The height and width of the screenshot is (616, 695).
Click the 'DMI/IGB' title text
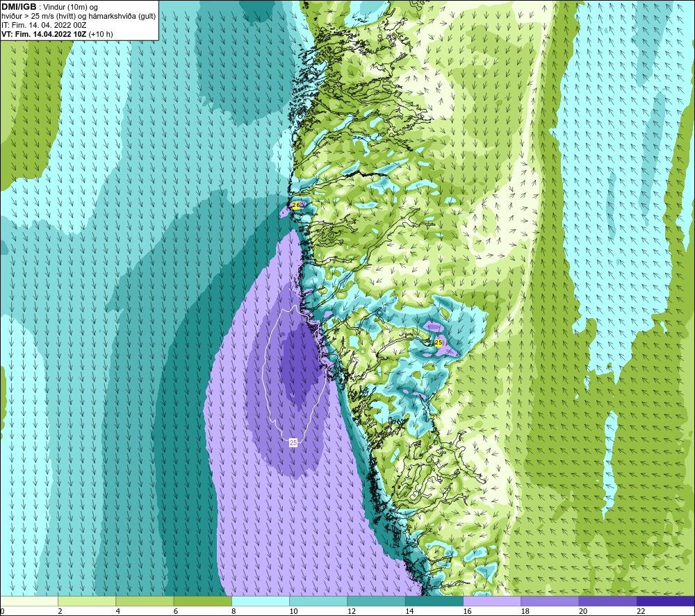click(19, 7)
